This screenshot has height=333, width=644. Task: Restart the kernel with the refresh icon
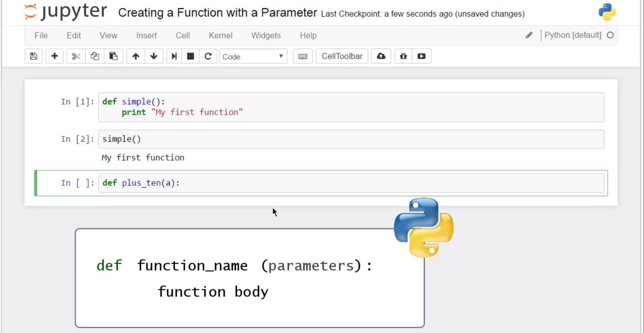pos(208,56)
